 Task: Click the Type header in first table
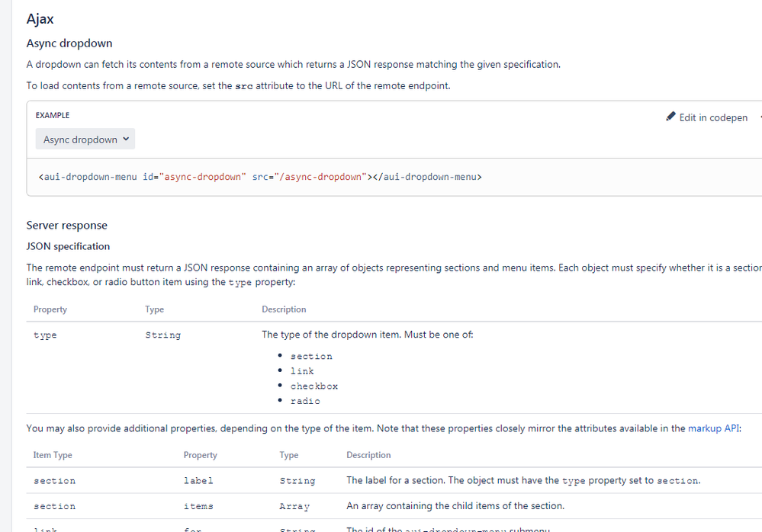click(x=154, y=309)
